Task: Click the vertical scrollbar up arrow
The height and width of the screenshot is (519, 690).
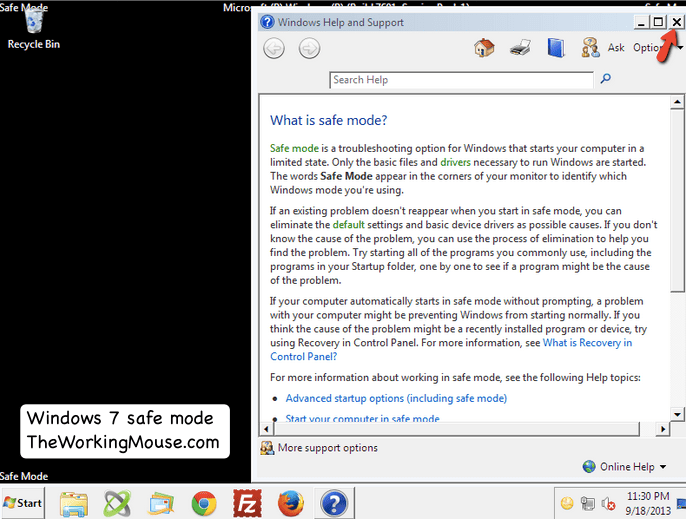Action: [677, 102]
